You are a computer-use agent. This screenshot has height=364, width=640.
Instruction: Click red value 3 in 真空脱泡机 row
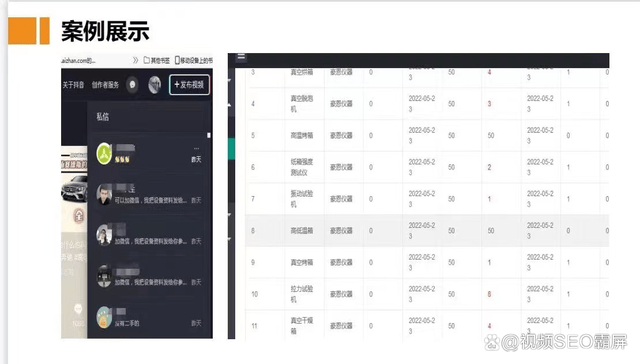click(489, 104)
